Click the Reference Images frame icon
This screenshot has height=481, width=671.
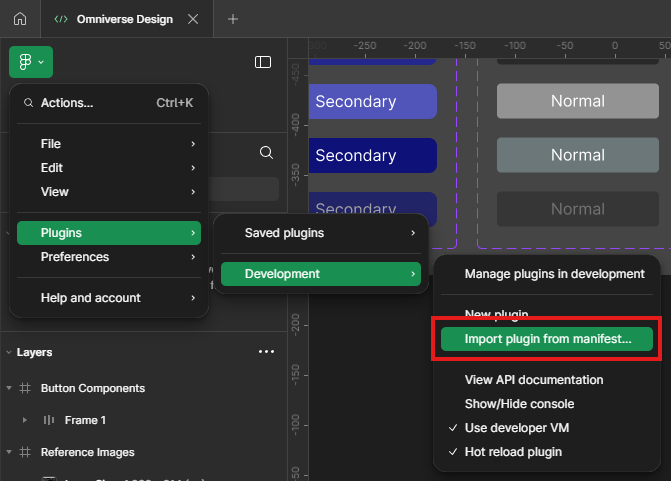(x=25, y=452)
